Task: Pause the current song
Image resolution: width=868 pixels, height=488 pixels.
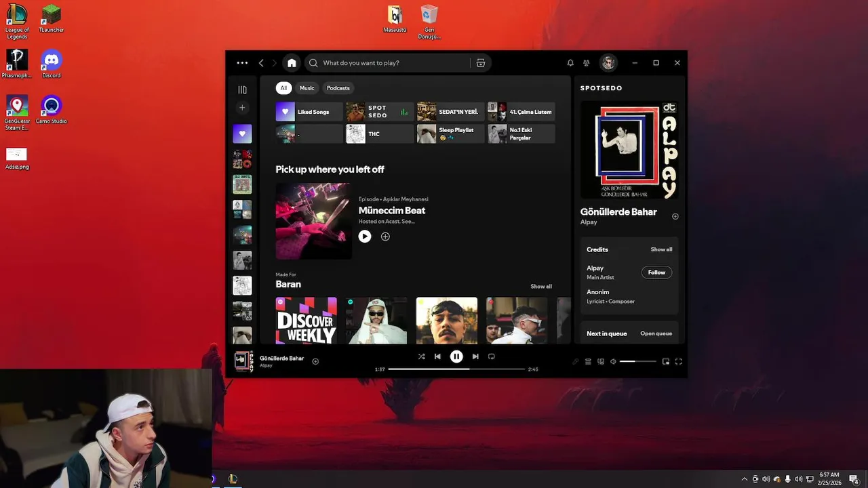Action: [456, 357]
